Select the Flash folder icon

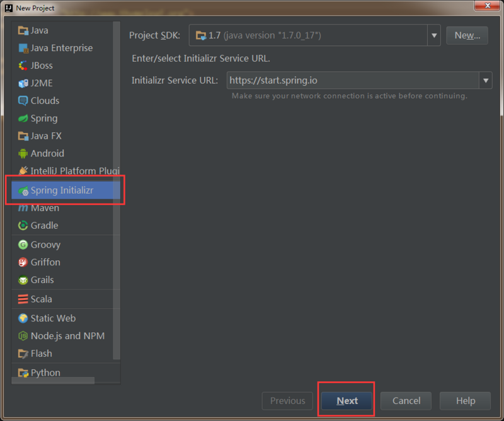[23, 354]
